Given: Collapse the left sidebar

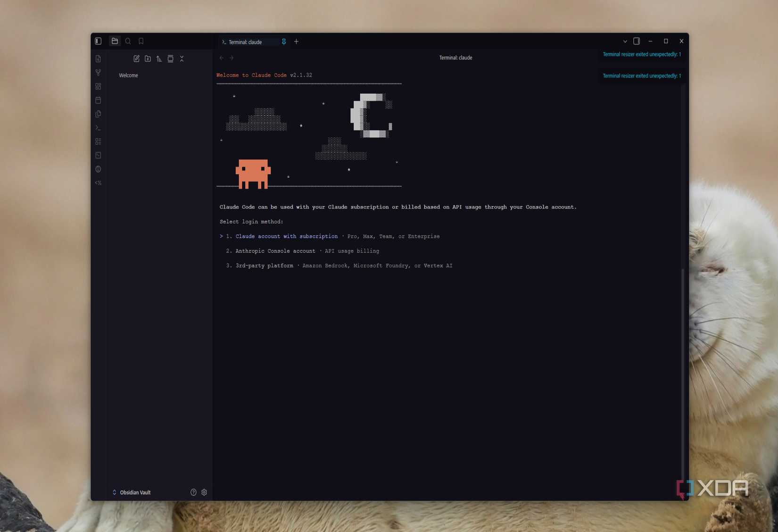Looking at the screenshot, I should point(98,41).
